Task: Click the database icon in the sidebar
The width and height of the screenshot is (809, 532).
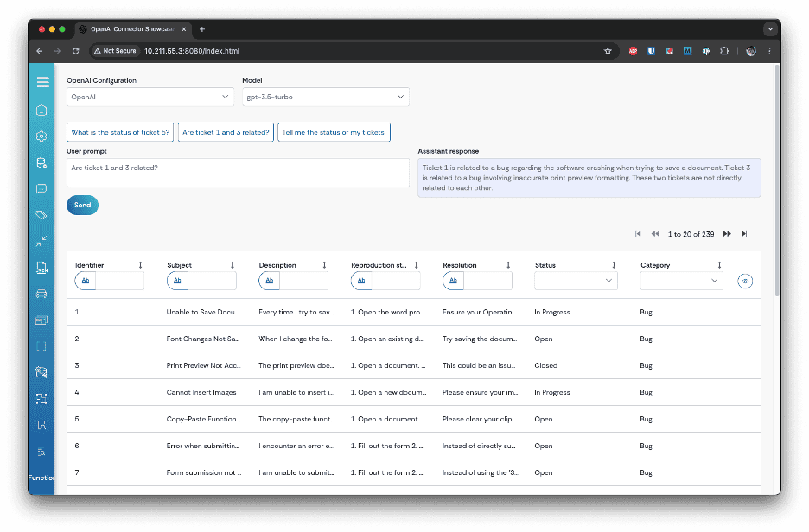Action: [41, 161]
